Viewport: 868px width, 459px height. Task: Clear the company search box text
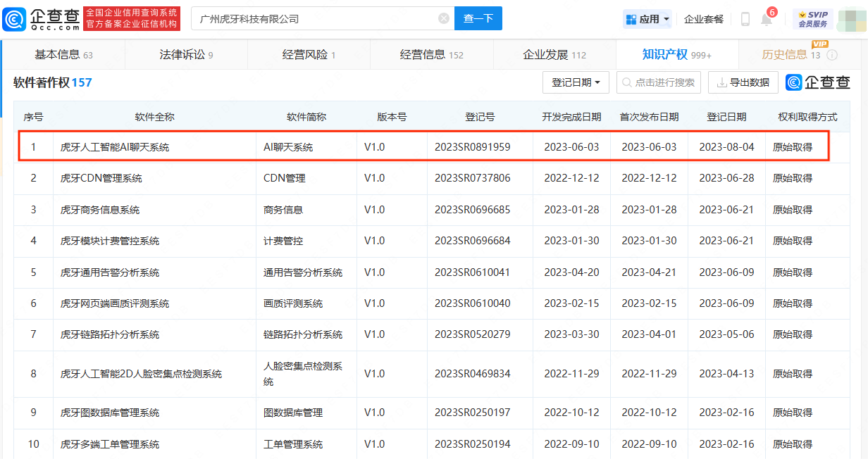click(443, 18)
